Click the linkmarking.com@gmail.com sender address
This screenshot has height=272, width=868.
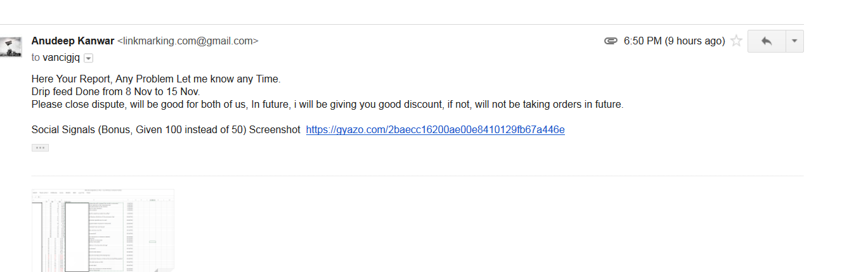[188, 41]
